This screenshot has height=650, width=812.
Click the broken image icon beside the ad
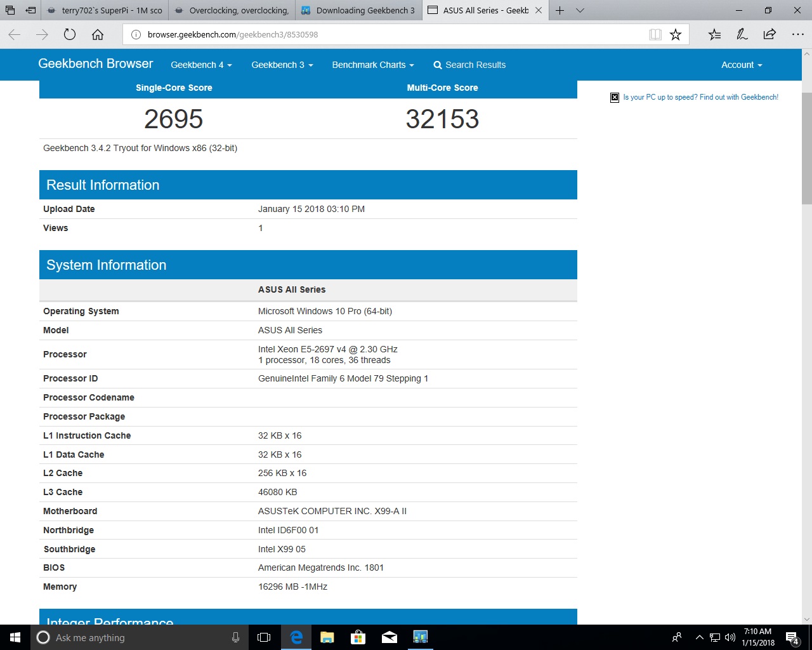point(614,97)
